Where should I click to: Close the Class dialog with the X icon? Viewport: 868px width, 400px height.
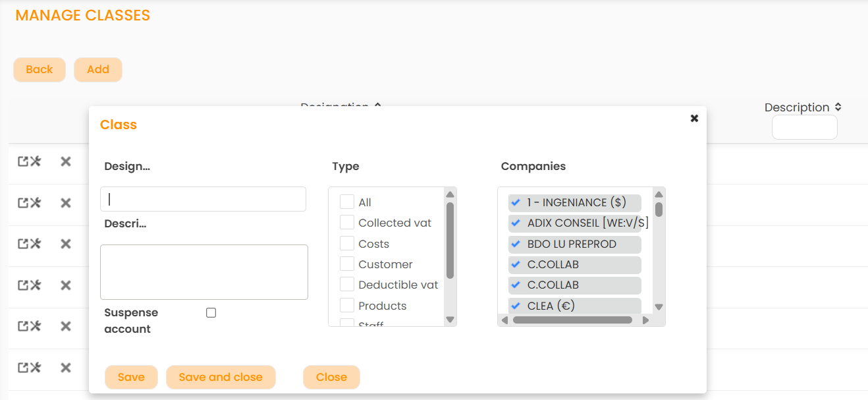tap(694, 119)
